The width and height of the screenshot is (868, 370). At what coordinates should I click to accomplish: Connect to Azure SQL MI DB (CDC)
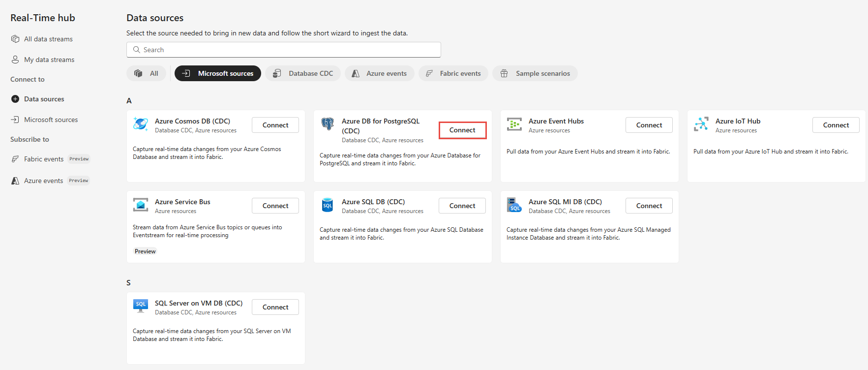649,206
